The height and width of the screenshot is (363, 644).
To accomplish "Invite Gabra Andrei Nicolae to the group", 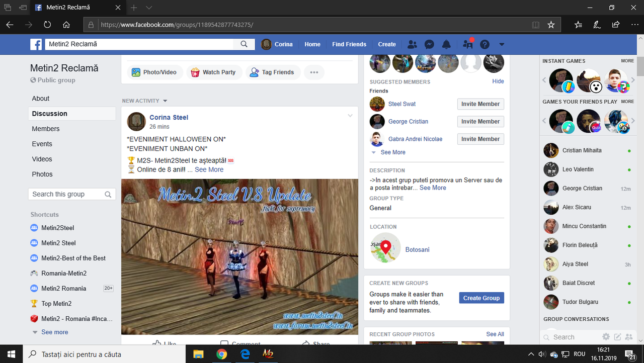I will 480,139.
